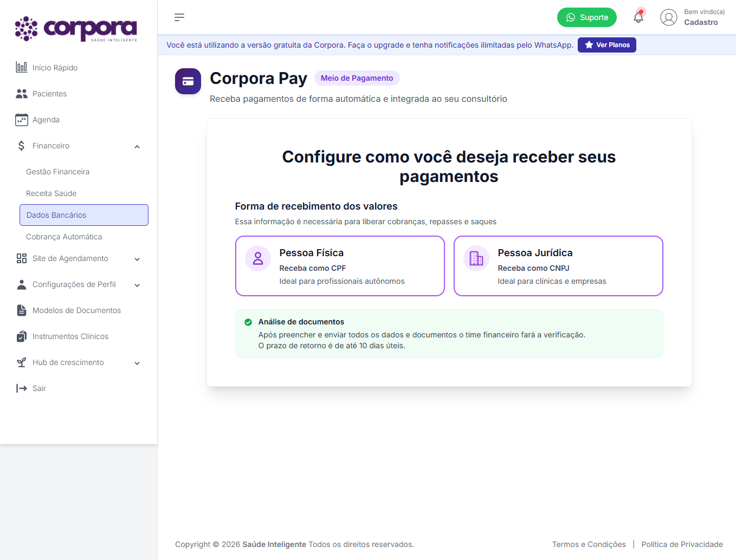This screenshot has width=736, height=560.
Task: Click the Hub de crescimento plant icon
Action: click(x=22, y=362)
